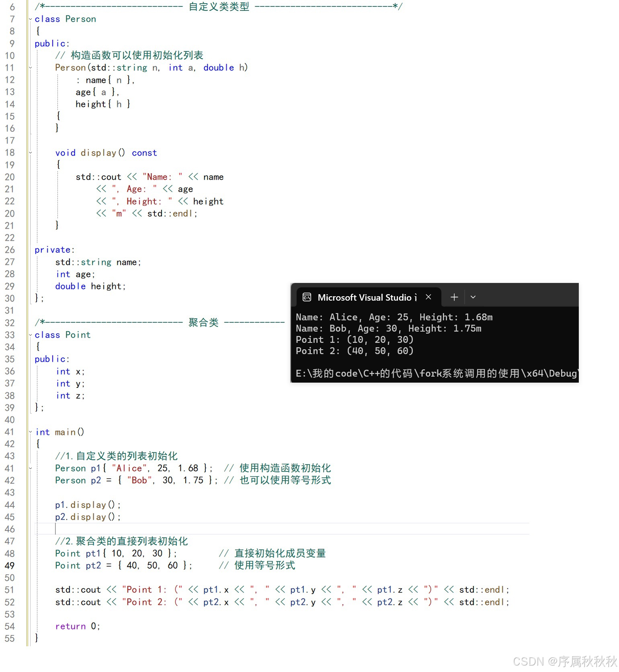
Task: Collapse the class Person block
Action: 31,19
